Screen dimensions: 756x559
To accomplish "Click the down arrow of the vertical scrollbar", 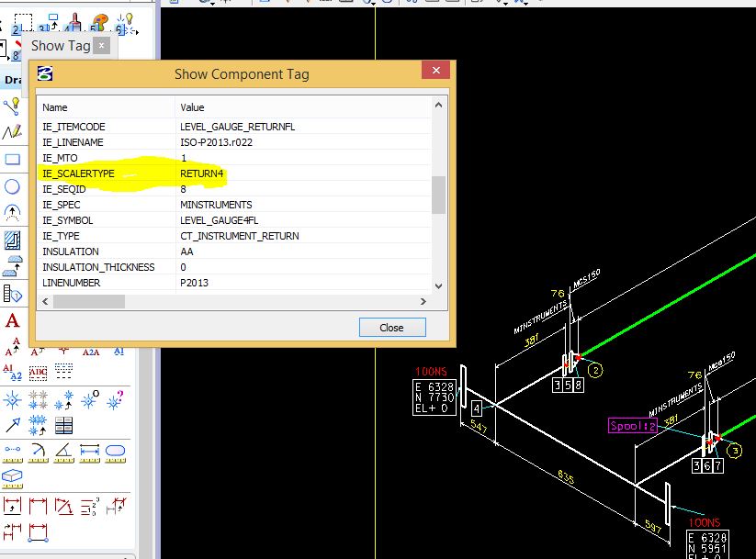I will pyautogui.click(x=438, y=285).
